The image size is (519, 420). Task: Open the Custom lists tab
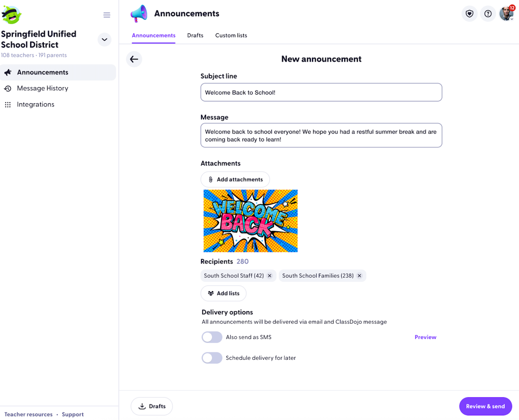(x=231, y=35)
